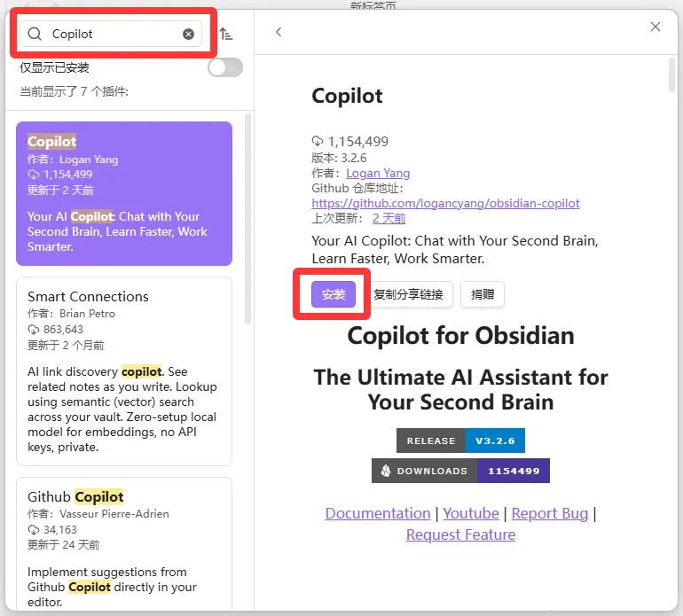Click the 7 plugins shown count text

74,91
